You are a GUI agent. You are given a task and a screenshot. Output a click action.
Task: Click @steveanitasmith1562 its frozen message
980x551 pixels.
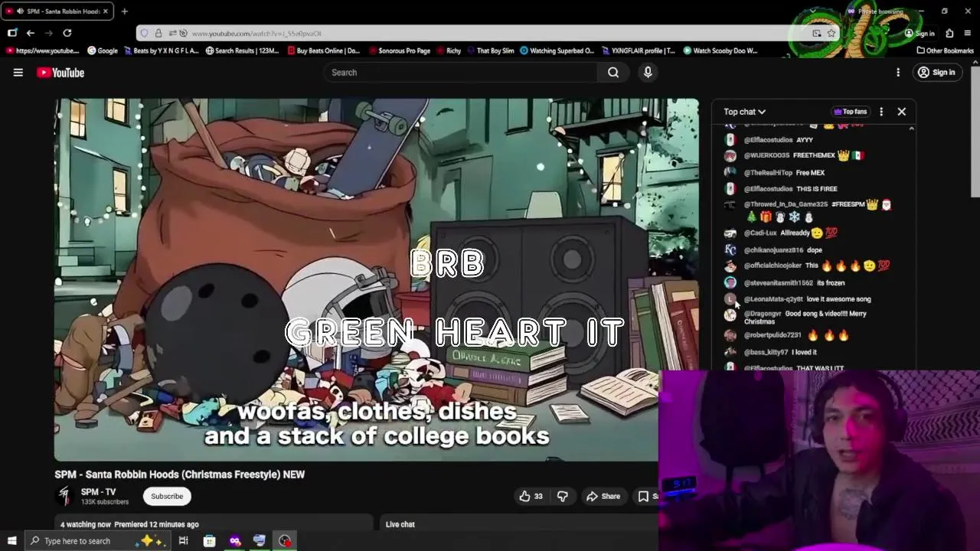coord(831,283)
